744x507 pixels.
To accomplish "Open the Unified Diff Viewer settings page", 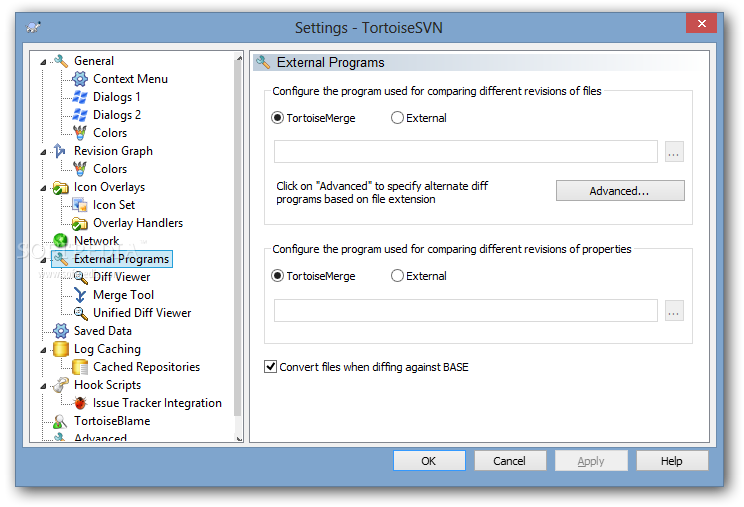I will [142, 313].
